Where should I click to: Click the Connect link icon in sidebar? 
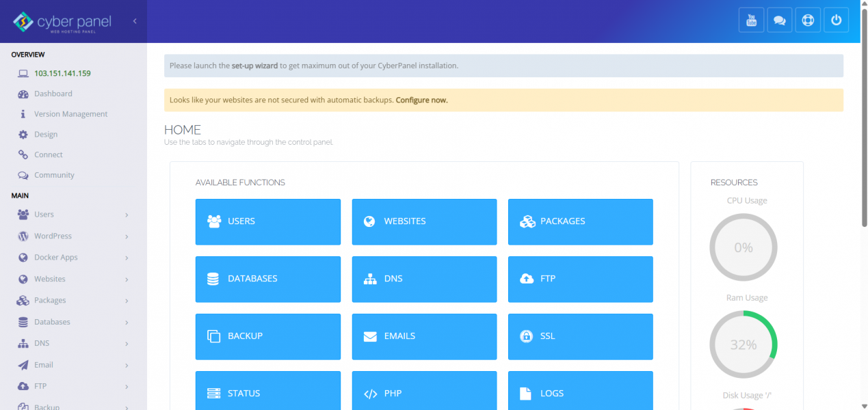(23, 154)
